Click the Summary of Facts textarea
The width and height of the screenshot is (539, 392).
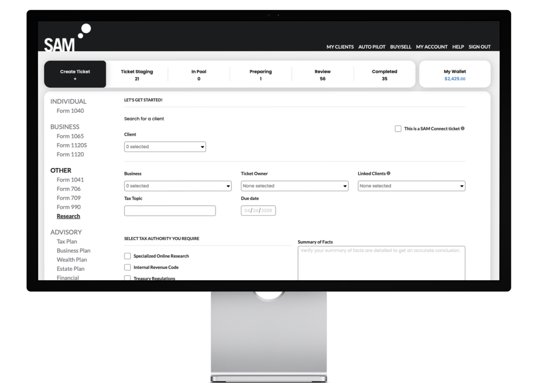381,263
